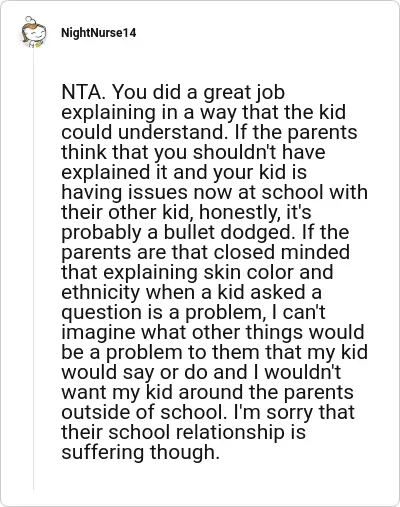Click the words 'could understand.' in the comment
The width and height of the screenshot is (400, 507).
(145, 132)
